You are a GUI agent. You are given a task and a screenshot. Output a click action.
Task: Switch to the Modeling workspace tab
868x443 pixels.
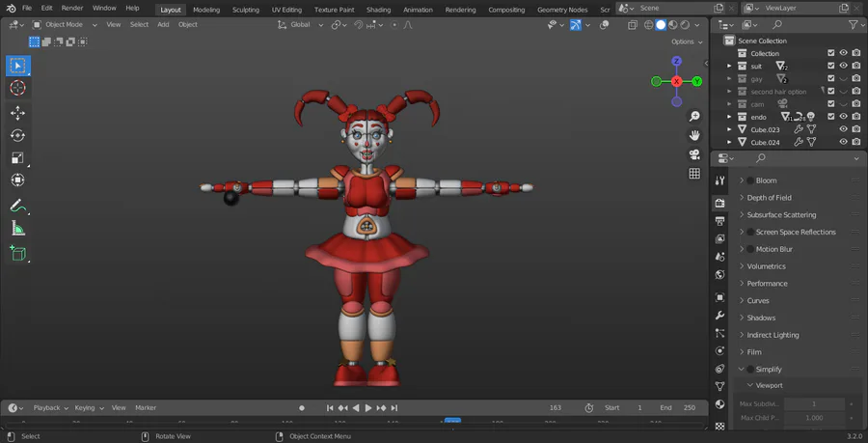[x=206, y=10]
